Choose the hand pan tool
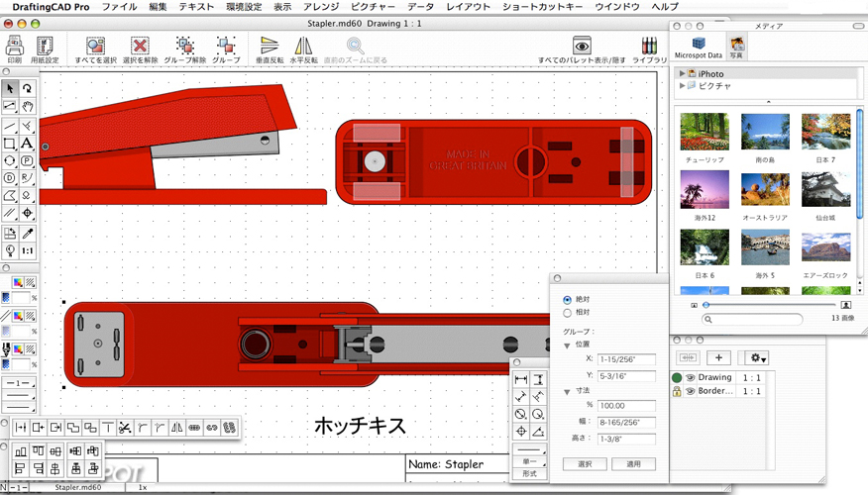The width and height of the screenshot is (868, 495). [28, 107]
